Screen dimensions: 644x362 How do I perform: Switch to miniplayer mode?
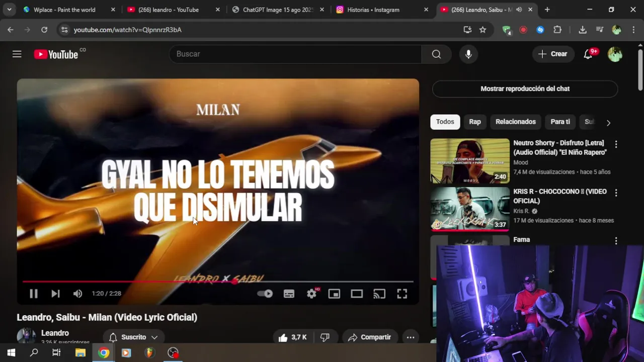[334, 294]
